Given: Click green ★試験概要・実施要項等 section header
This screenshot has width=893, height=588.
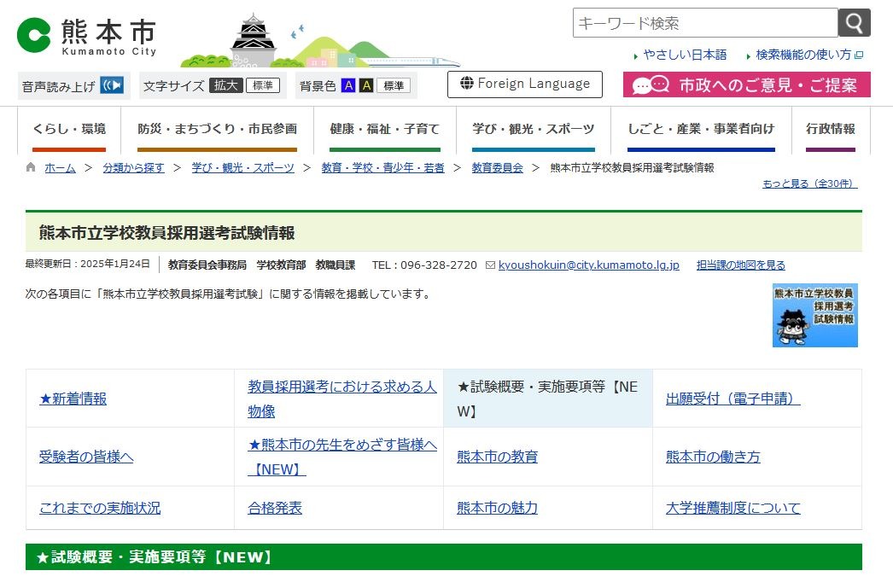Looking at the screenshot, I should click(x=444, y=556).
